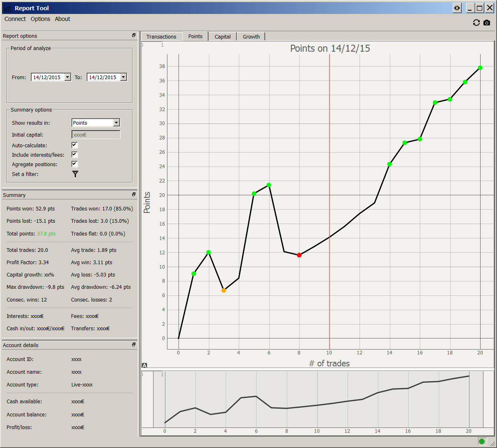Undock the Account details panel
The width and height of the screenshot is (497, 448).
coord(134,345)
